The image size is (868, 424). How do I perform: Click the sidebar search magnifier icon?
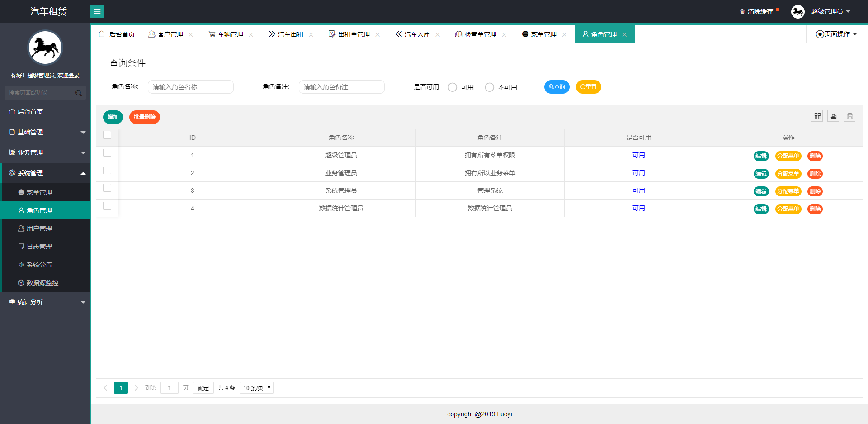pos(79,93)
